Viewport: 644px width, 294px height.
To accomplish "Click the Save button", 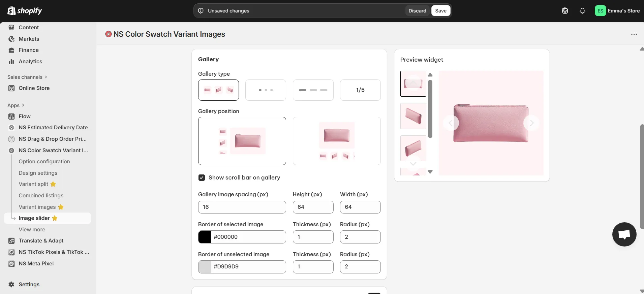I will (x=440, y=11).
